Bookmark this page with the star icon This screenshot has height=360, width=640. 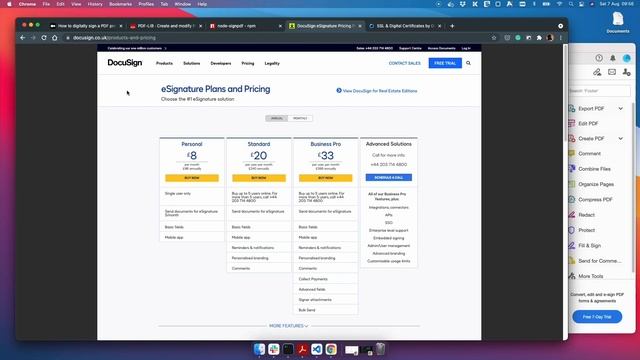[x=494, y=38]
